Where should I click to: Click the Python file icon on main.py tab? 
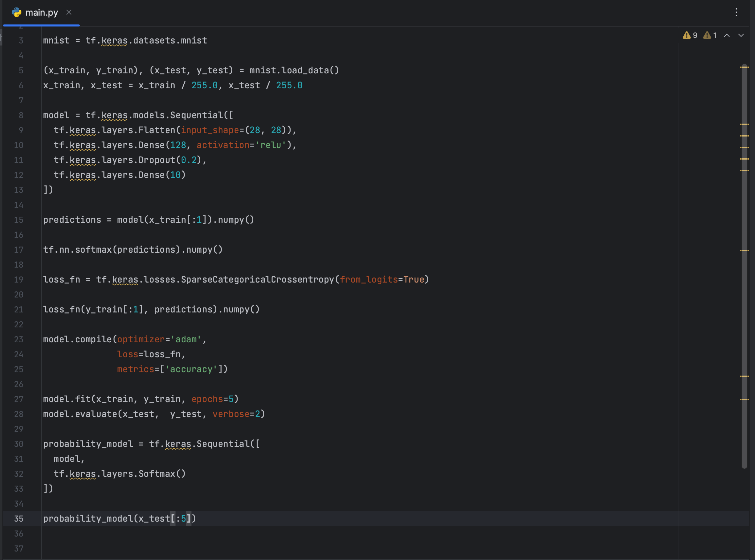click(16, 13)
